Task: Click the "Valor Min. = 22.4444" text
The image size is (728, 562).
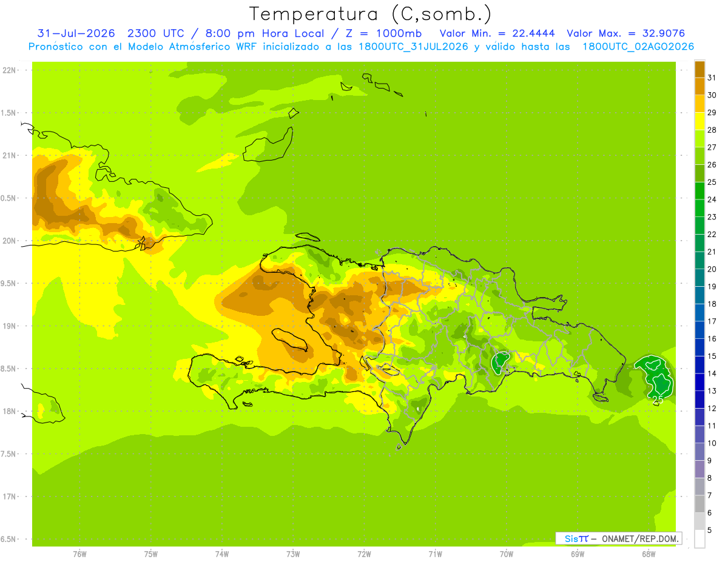Action: click(497, 33)
